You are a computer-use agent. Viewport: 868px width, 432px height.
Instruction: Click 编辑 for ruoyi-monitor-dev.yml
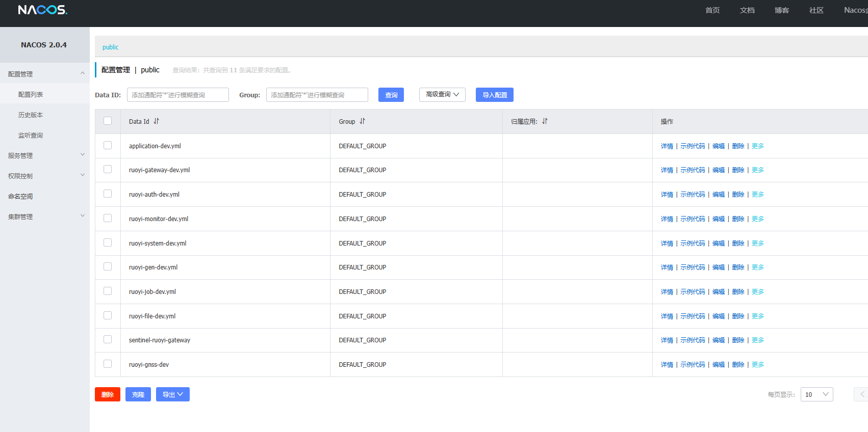coord(719,219)
